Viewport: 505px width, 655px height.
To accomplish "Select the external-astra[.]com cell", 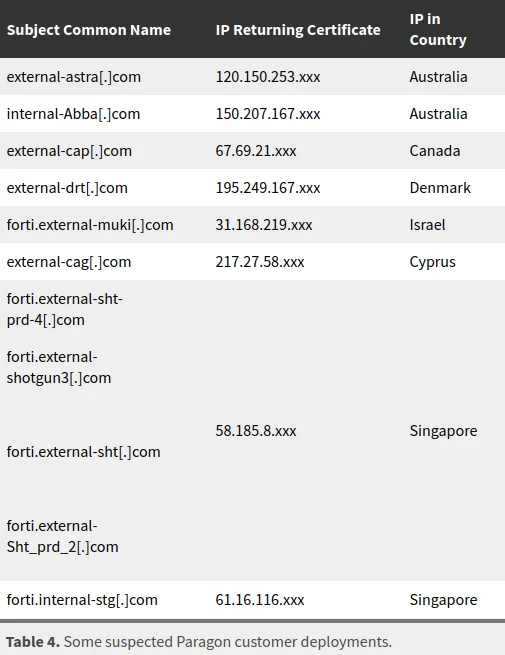I will tap(74, 77).
